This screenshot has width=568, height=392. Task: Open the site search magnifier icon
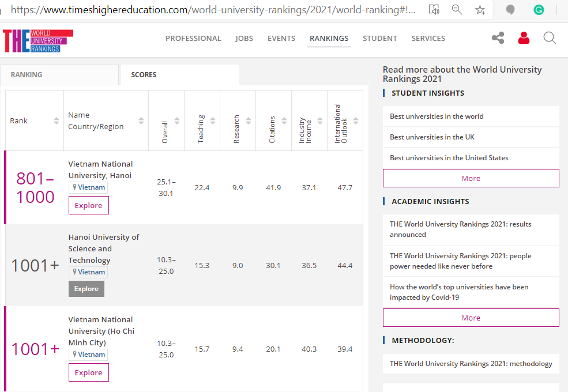tap(550, 39)
